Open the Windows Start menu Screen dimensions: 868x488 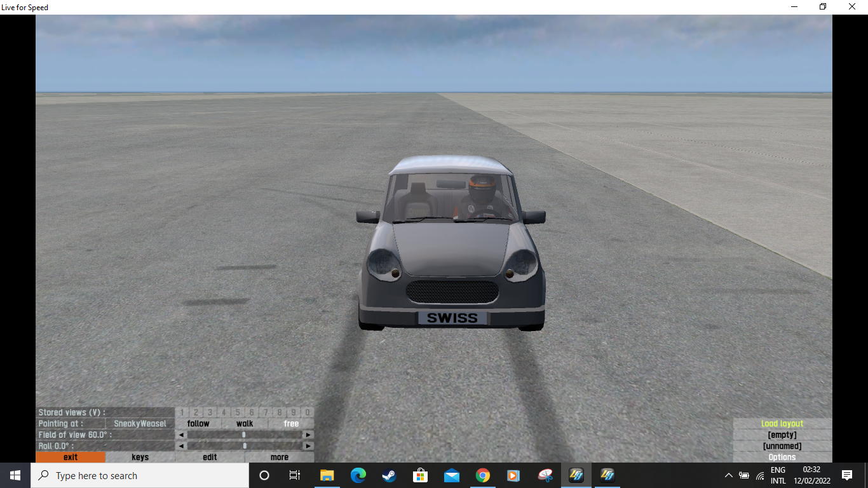[15, 475]
